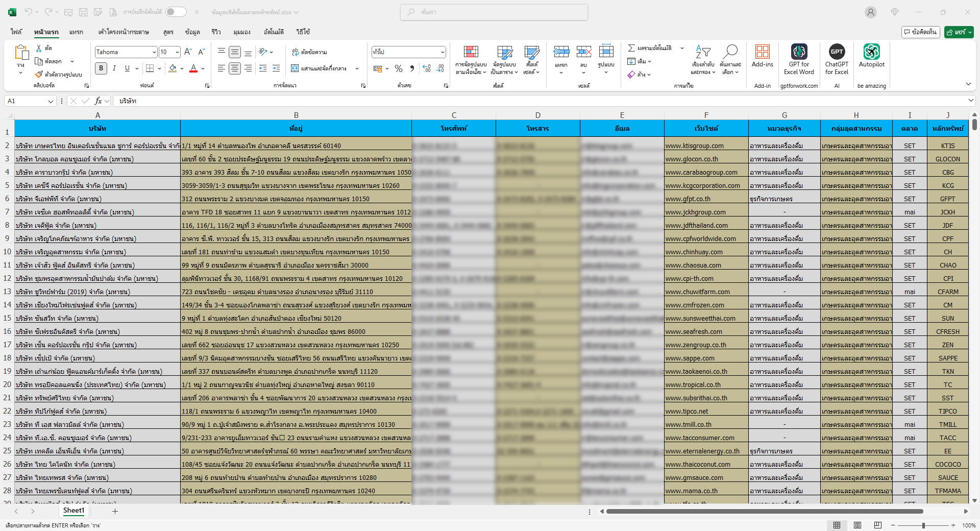980x531 pixels.
Task: Toggle Underline formatting
Action: click(x=127, y=68)
